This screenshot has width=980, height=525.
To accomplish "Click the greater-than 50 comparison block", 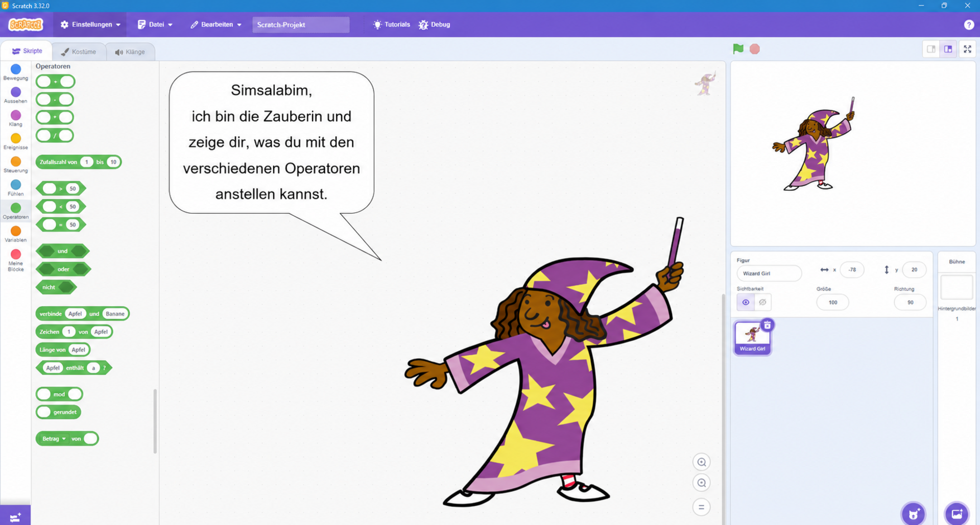I will pyautogui.click(x=61, y=189).
